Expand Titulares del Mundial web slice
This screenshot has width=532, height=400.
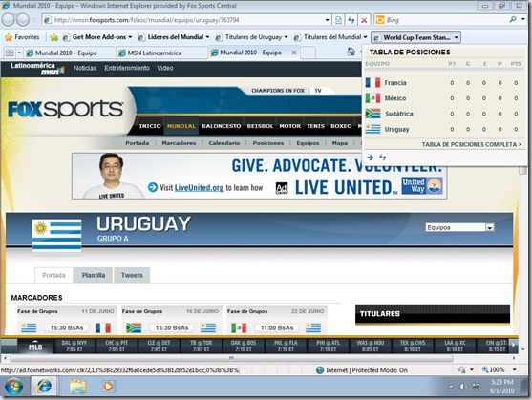click(366, 37)
